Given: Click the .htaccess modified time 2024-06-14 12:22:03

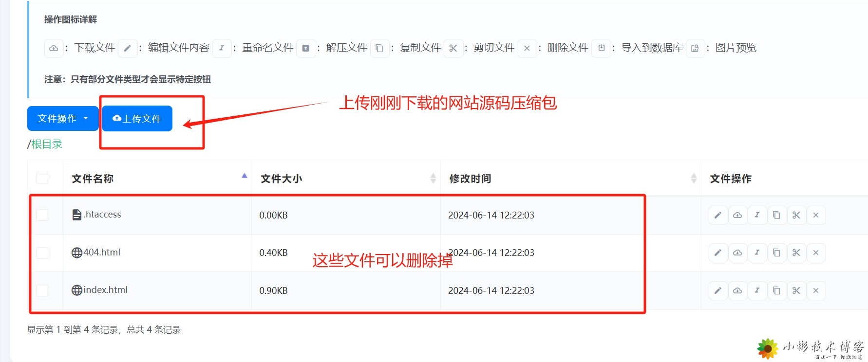Looking at the screenshot, I should pyautogui.click(x=491, y=215).
